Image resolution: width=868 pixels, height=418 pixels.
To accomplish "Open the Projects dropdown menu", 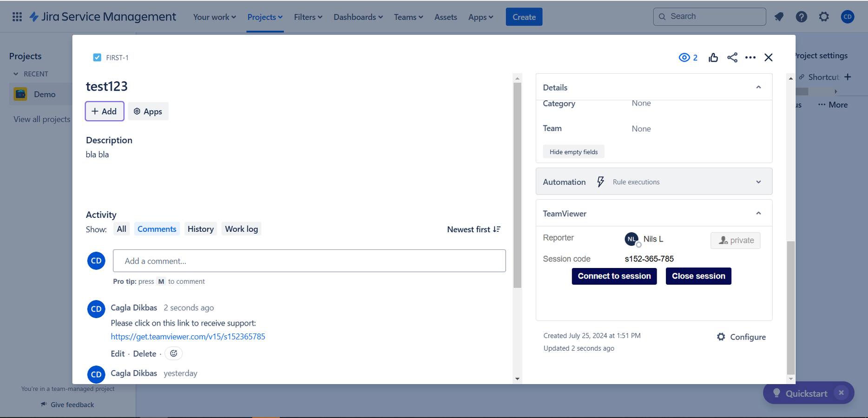I will [x=265, y=17].
